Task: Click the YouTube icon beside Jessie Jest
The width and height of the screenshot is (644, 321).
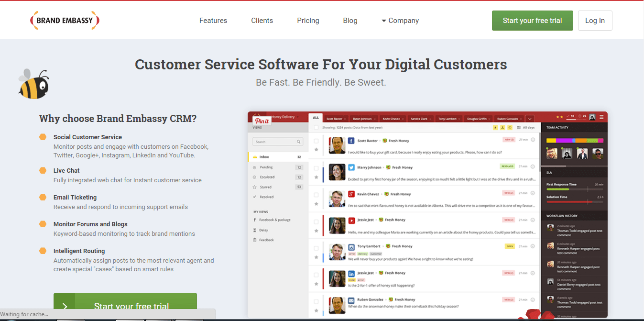Action: [x=351, y=220]
